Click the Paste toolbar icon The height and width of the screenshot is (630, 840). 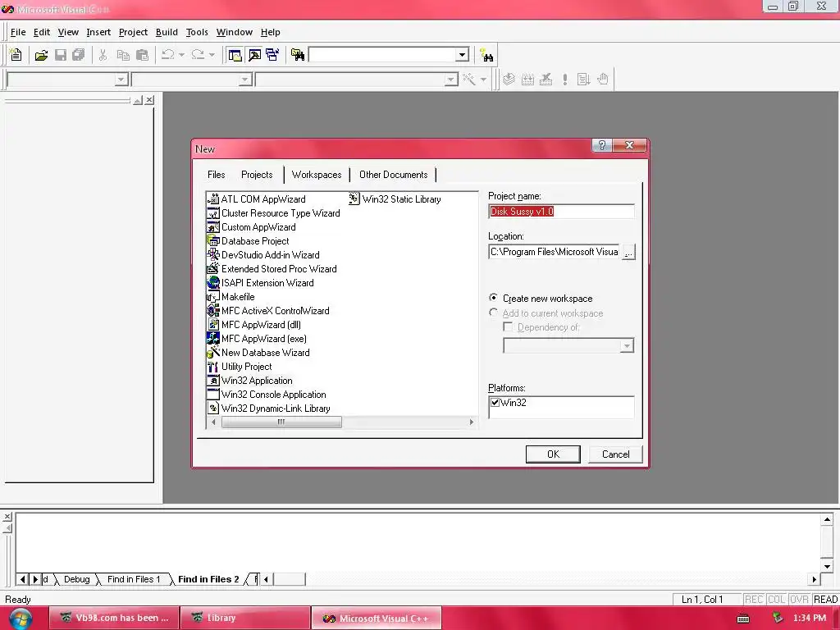pos(143,55)
